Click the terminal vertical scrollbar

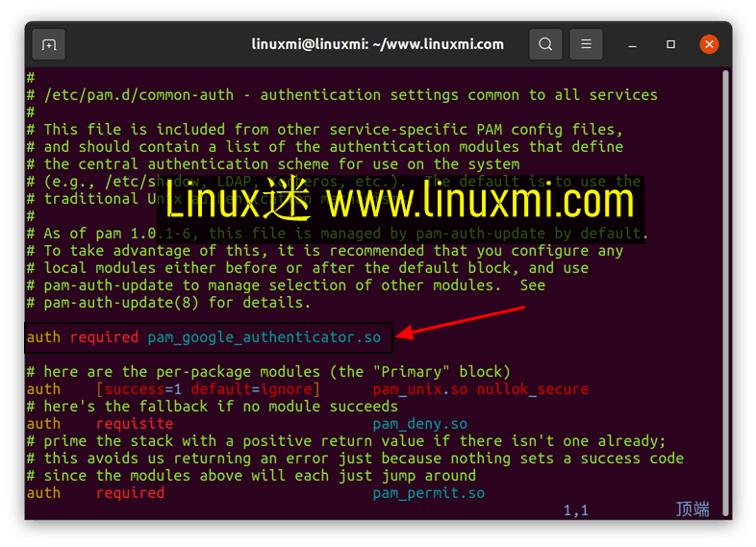click(x=725, y=294)
